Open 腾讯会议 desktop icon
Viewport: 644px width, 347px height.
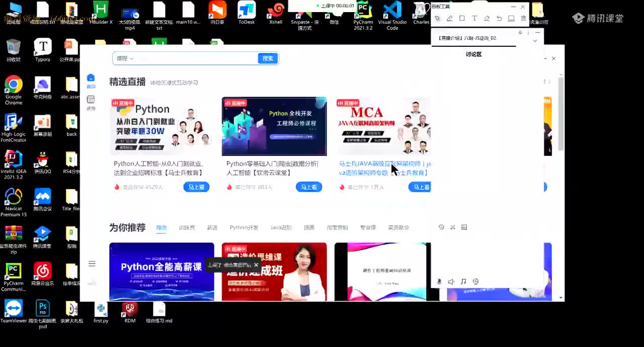tap(43, 199)
